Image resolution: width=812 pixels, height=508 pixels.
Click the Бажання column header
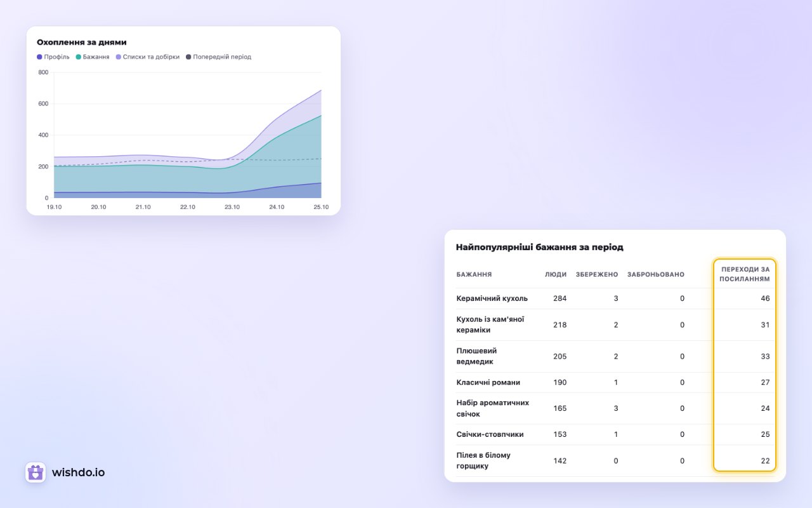(474, 274)
